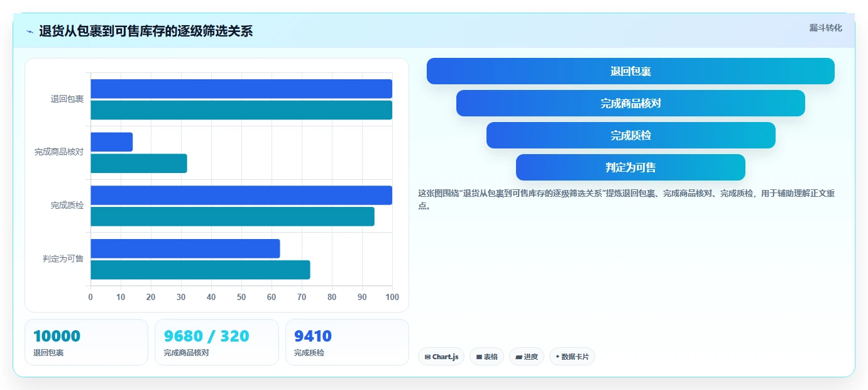Click the 漏斗转化 label in the header
Image resolution: width=868 pixels, height=390 pixels.
(825, 28)
